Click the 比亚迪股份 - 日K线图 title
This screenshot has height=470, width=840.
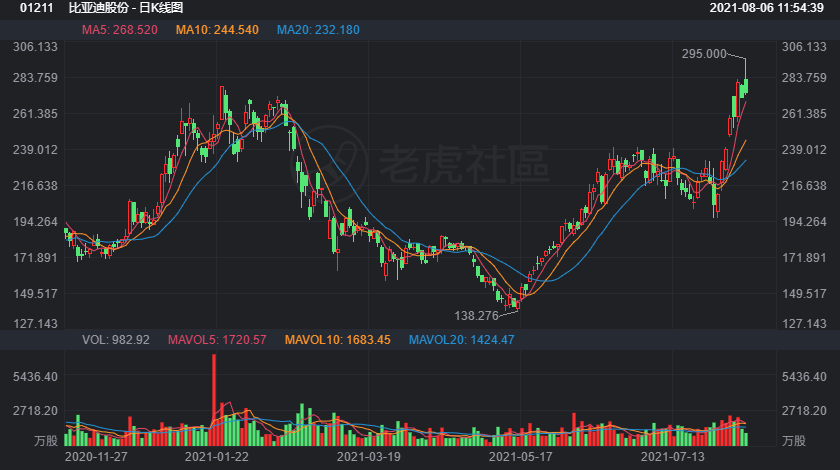pos(126,8)
